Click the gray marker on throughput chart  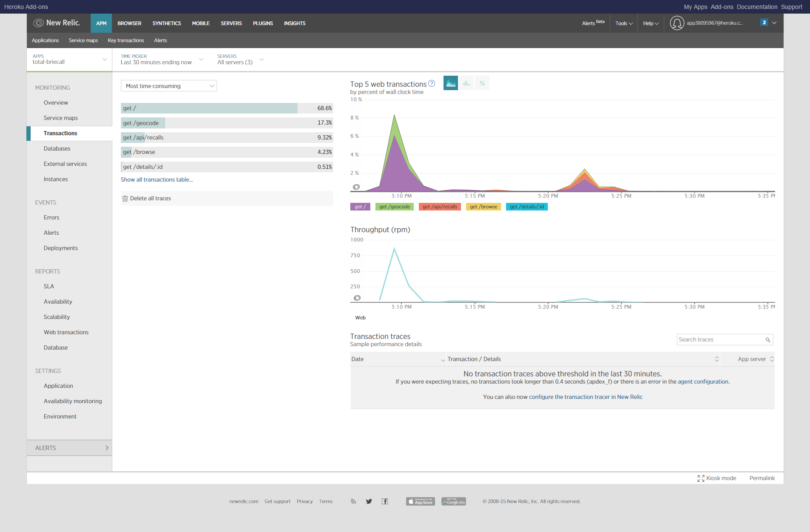tap(357, 298)
